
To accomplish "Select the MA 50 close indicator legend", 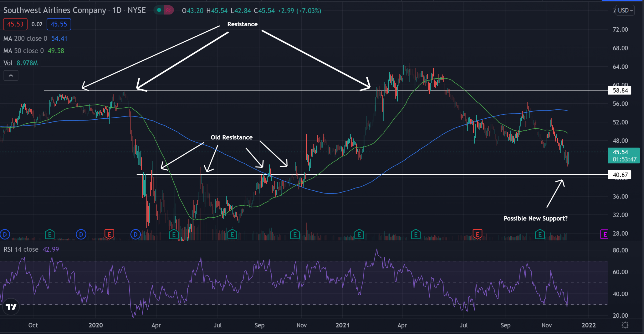I will click(x=34, y=51).
